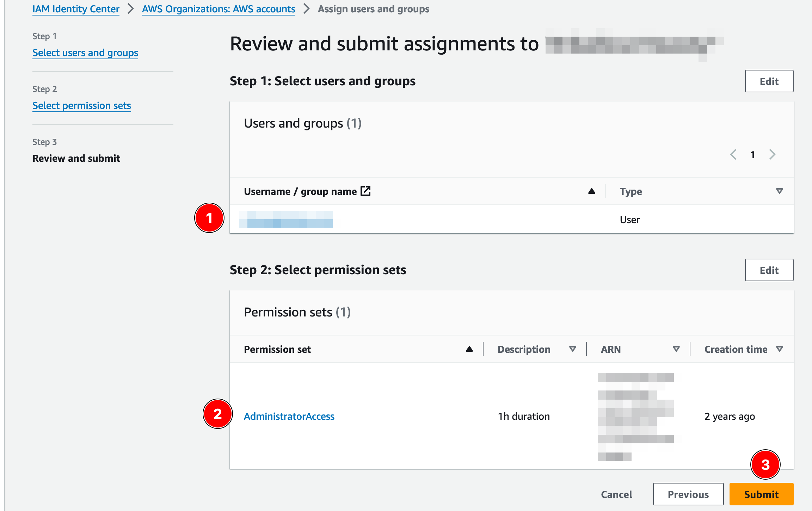Click the external link icon beside Username
Image resolution: width=812 pixels, height=511 pixels.
[x=365, y=191]
